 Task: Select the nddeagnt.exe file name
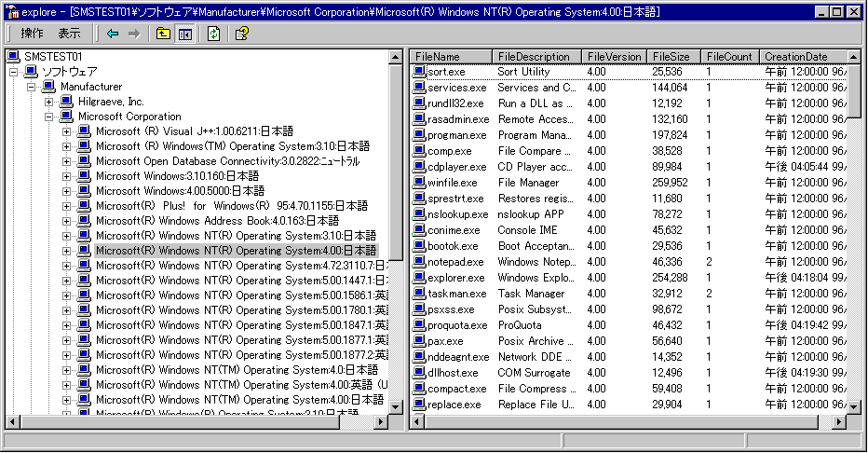[458, 357]
